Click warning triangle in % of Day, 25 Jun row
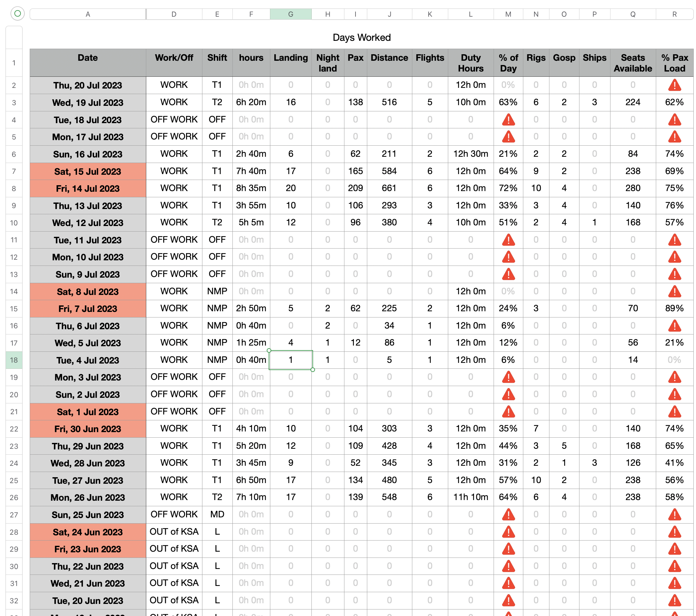This screenshot has width=696, height=616. click(x=508, y=514)
